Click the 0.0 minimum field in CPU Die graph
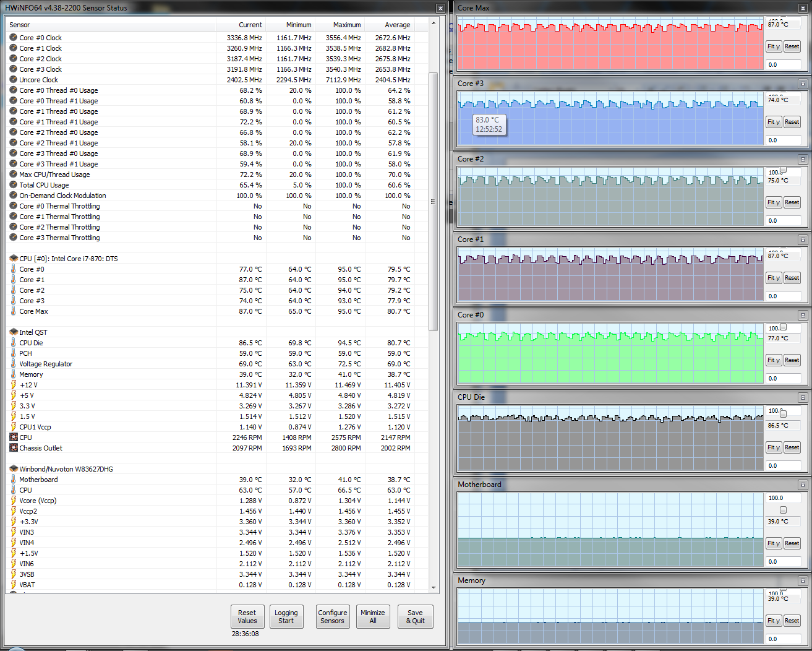The width and height of the screenshot is (812, 651). click(784, 465)
